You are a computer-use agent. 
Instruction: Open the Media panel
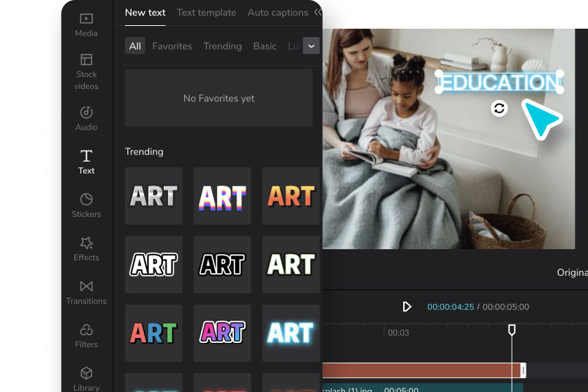tap(86, 25)
